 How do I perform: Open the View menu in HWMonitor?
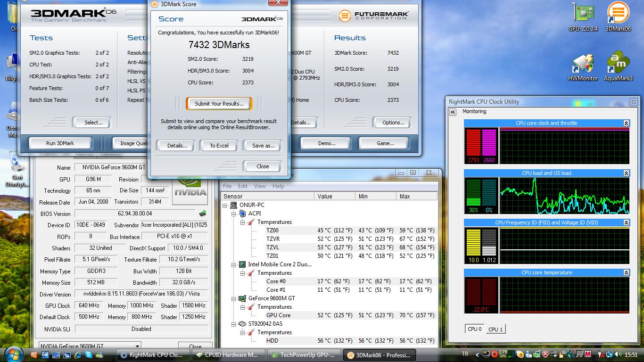click(260, 186)
